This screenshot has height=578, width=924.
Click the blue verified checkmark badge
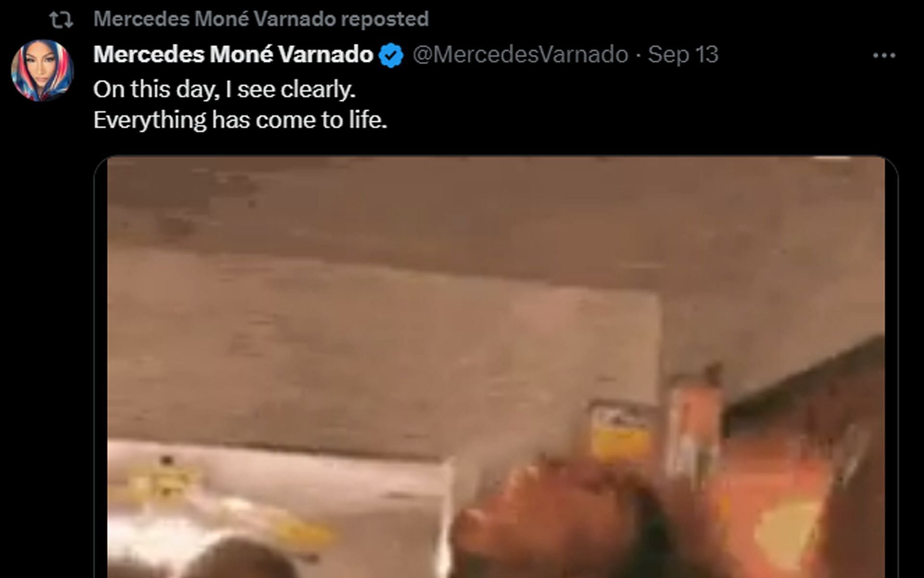pos(391,55)
